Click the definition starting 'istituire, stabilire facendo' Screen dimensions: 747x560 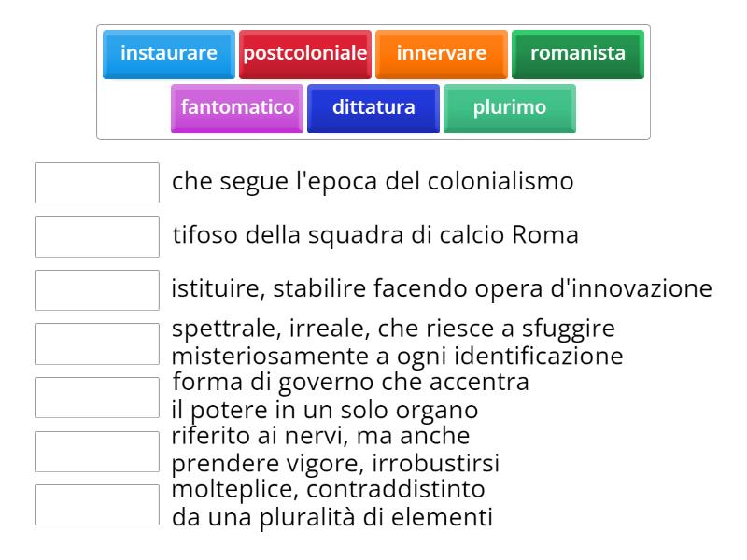coord(442,288)
